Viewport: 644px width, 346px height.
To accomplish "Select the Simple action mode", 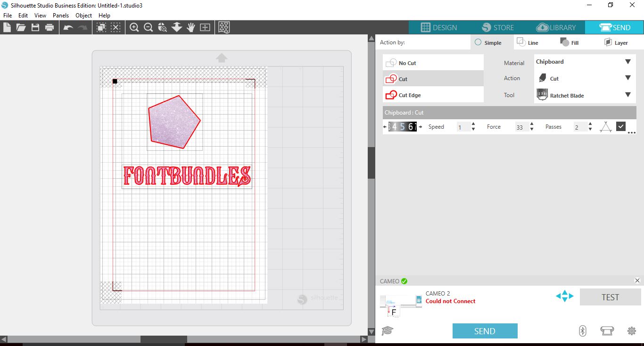I will point(488,42).
